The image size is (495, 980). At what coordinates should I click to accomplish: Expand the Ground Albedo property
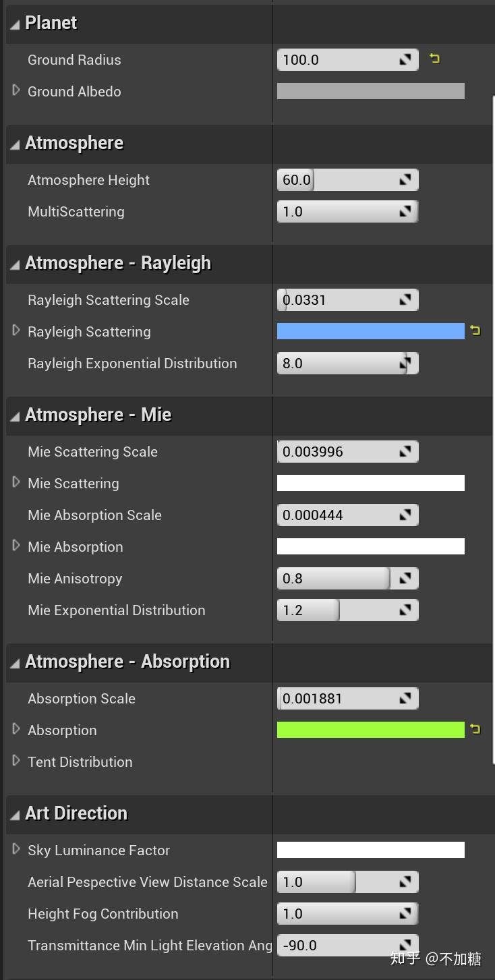click(x=16, y=90)
